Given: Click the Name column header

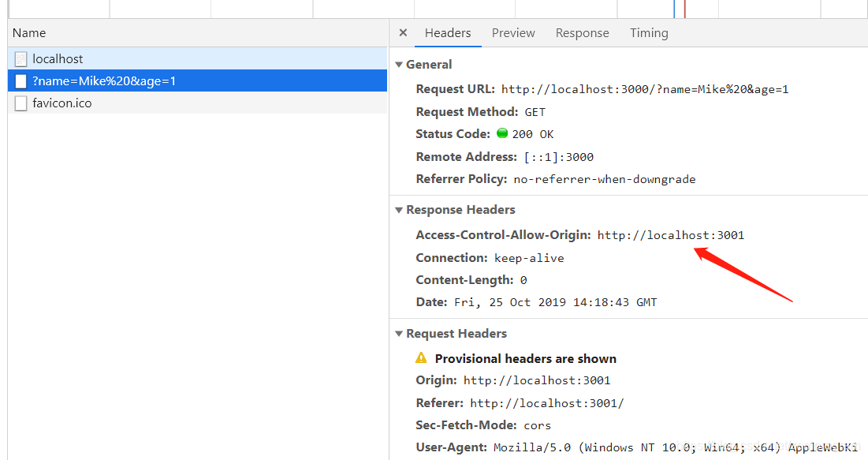Looking at the screenshot, I should (x=198, y=32).
